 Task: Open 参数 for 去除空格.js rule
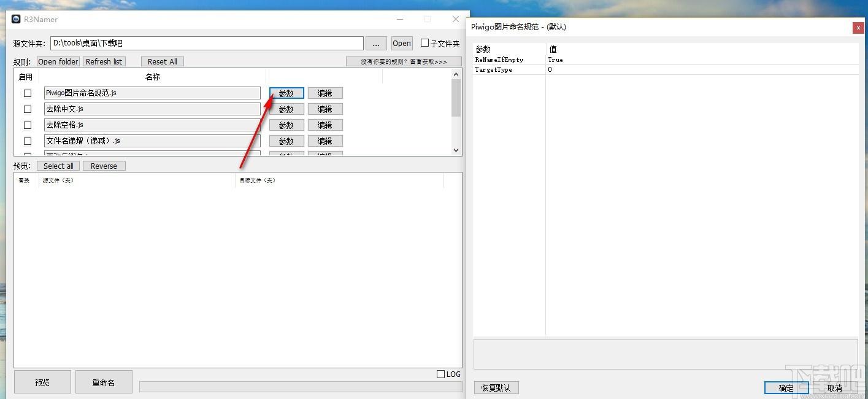pos(286,125)
